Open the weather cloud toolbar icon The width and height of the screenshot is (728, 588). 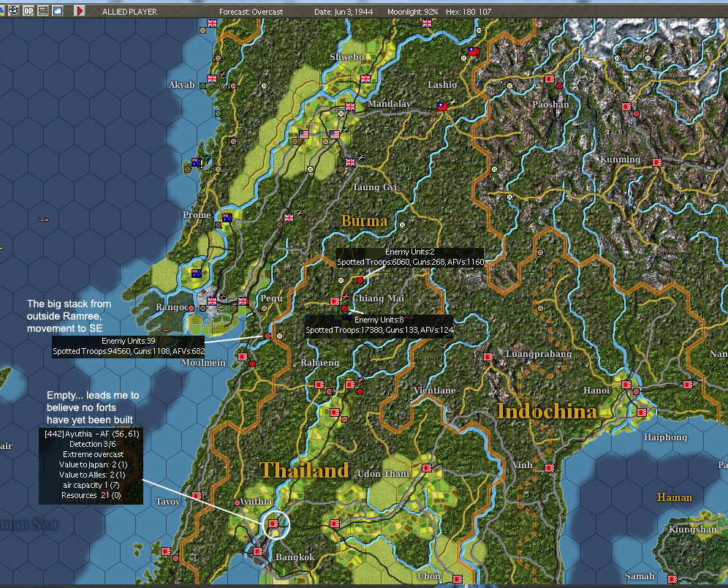click(x=58, y=11)
